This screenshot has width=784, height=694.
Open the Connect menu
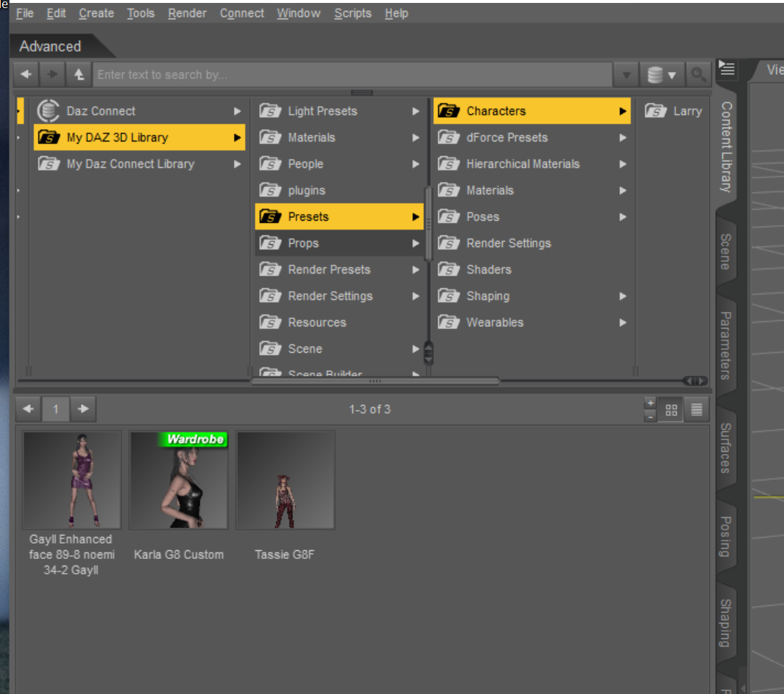[242, 13]
